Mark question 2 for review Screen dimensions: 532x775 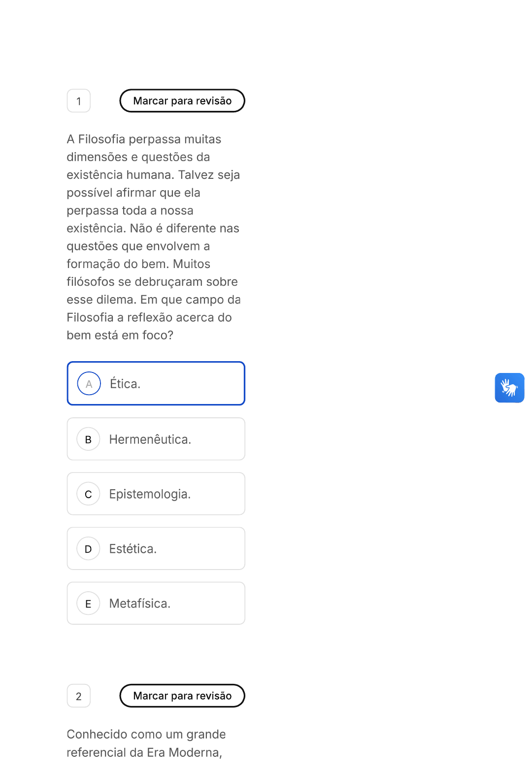pyautogui.click(x=182, y=696)
